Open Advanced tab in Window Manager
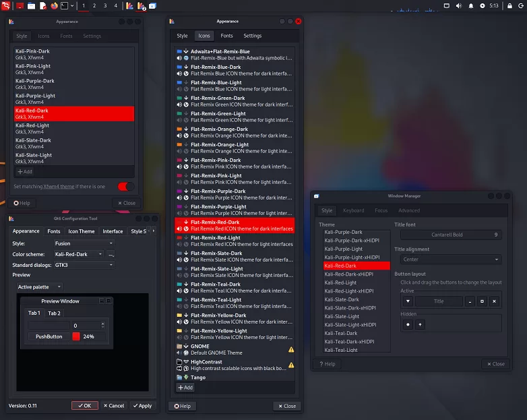527x420 pixels. 409,210
